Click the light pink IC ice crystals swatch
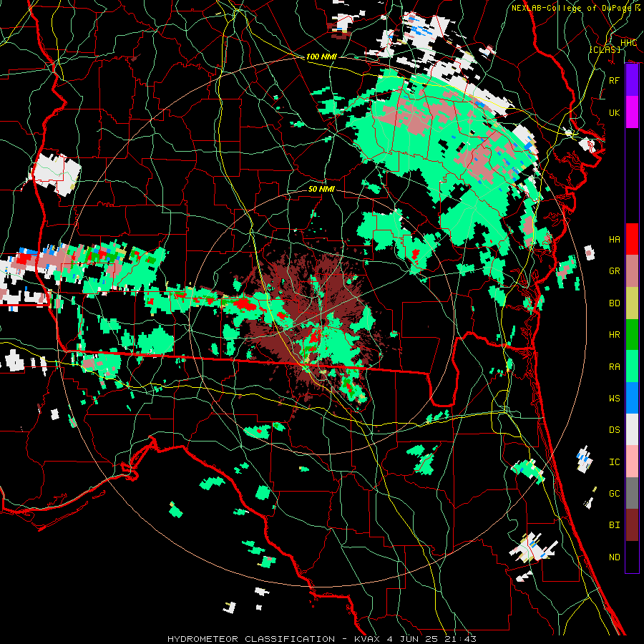Viewport: 644px width, 644px height. click(632, 462)
